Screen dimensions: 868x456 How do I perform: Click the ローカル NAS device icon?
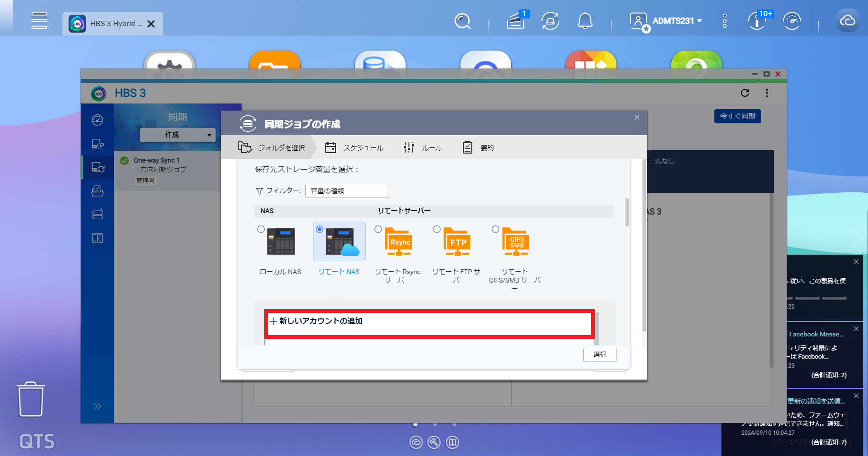pos(281,241)
